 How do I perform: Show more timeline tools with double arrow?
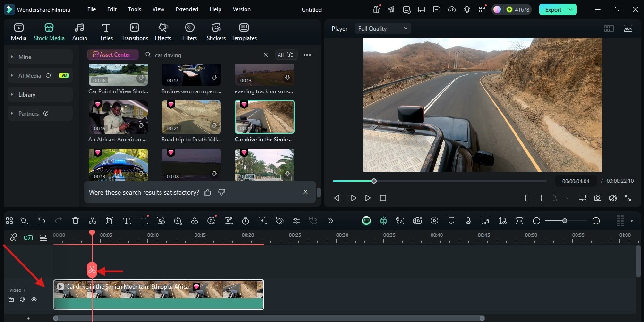click(x=330, y=221)
